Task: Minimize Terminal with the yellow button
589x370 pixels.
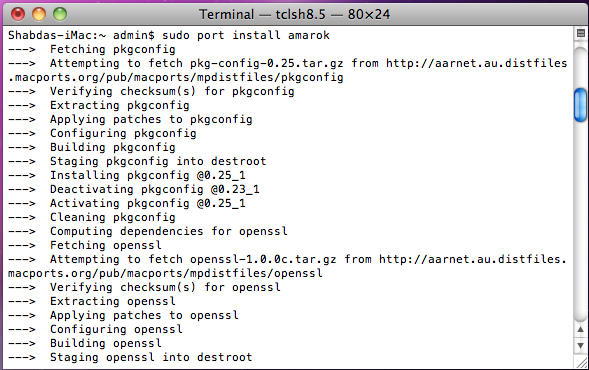Action: (39, 14)
